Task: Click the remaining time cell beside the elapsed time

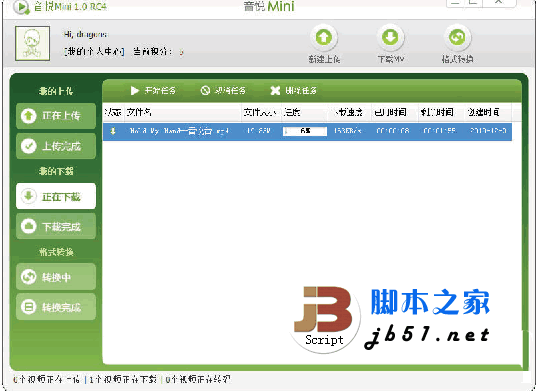Action: coord(439,131)
